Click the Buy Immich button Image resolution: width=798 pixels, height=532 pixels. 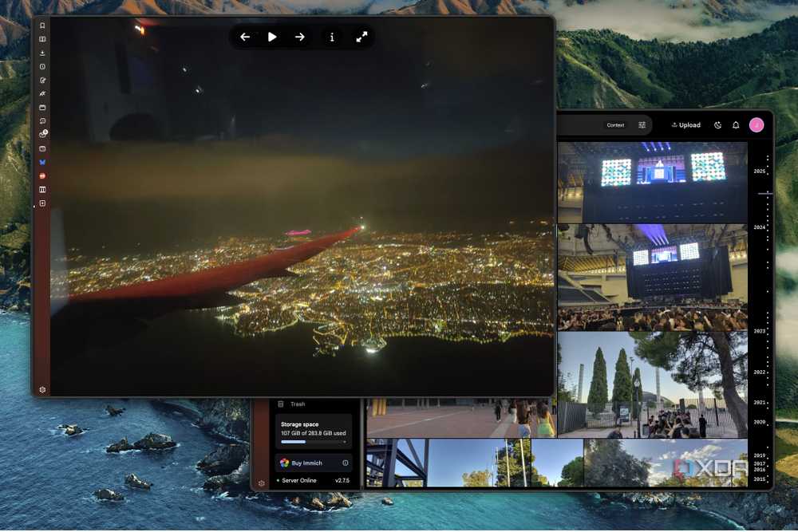314,463
